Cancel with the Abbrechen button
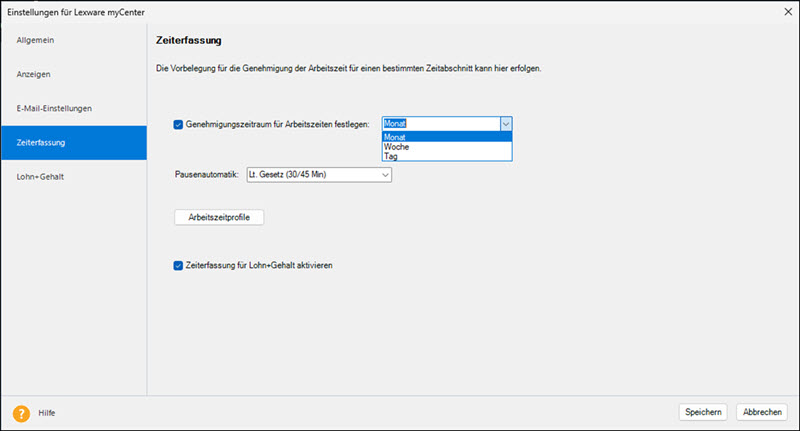This screenshot has width=800, height=431. pos(762,412)
